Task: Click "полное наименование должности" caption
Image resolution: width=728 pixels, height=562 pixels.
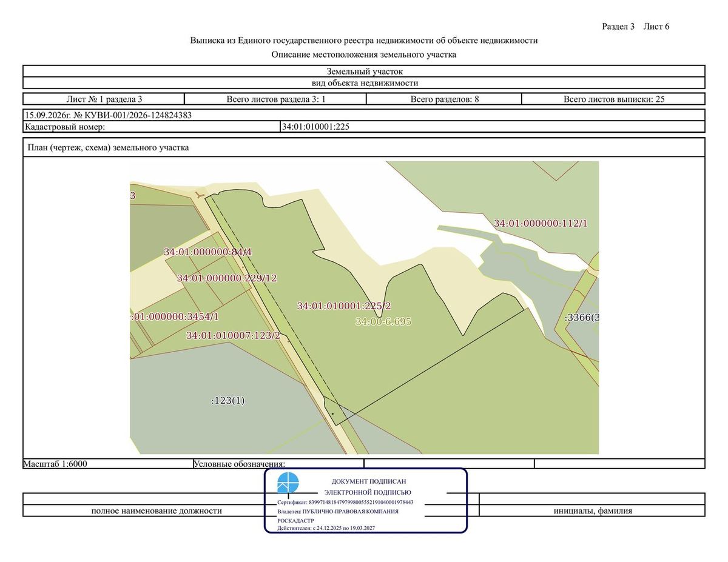Action: (x=157, y=511)
